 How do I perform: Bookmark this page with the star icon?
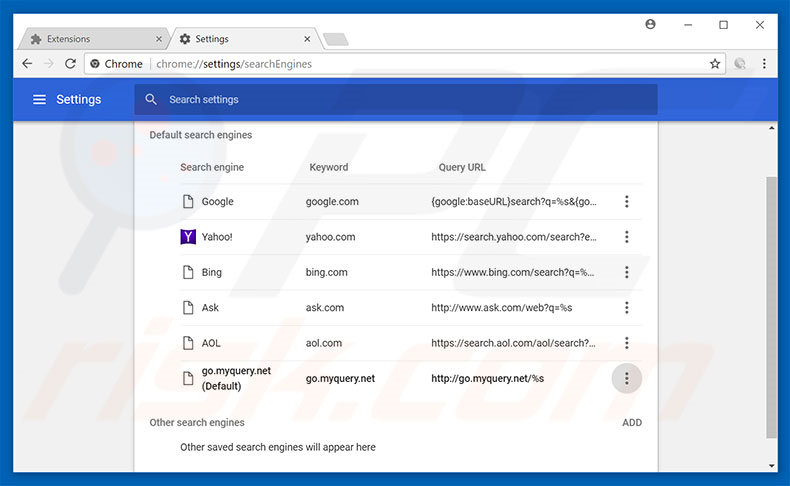tap(714, 63)
